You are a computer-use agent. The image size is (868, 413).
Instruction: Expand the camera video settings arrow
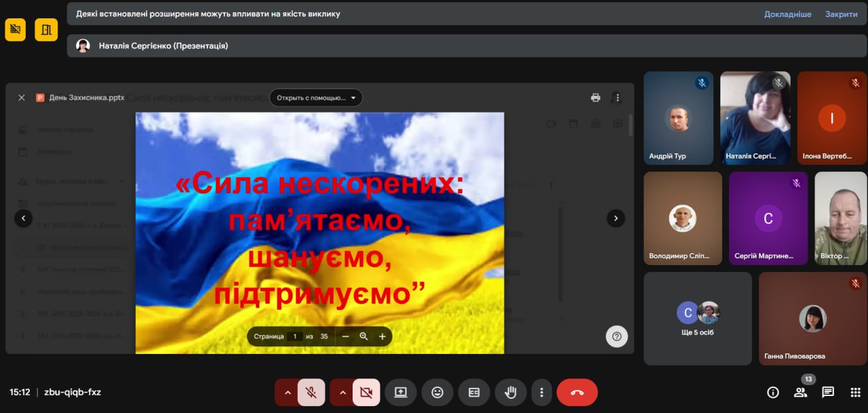342,392
